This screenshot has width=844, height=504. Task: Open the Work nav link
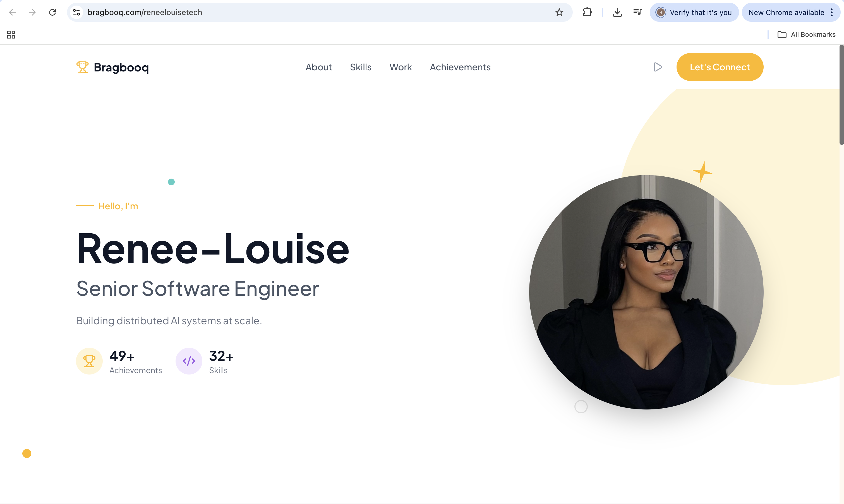pyautogui.click(x=401, y=67)
